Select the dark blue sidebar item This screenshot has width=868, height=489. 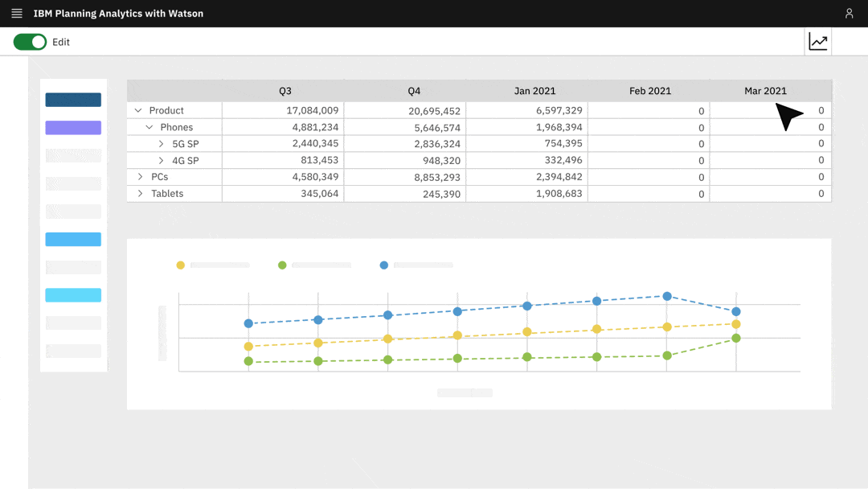pos(73,100)
